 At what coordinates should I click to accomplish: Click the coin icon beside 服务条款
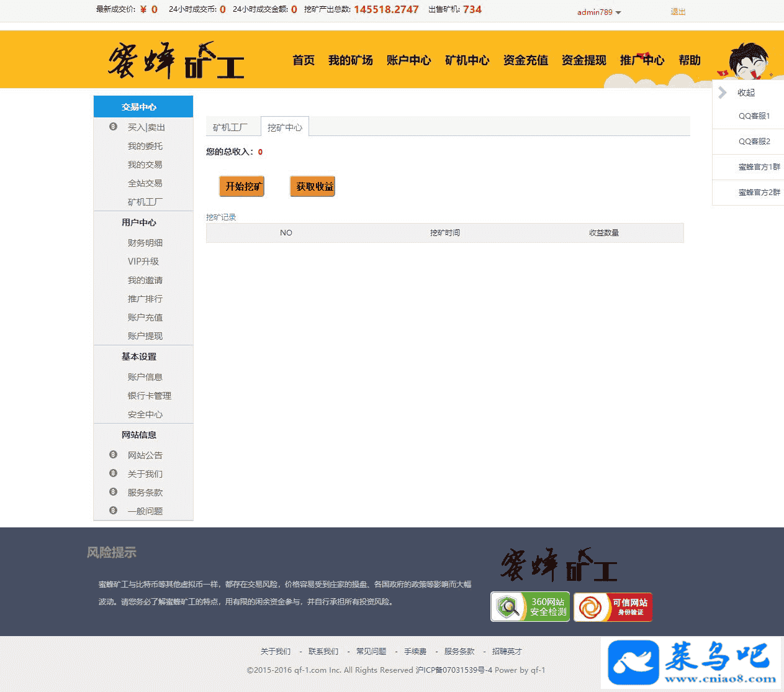[113, 492]
